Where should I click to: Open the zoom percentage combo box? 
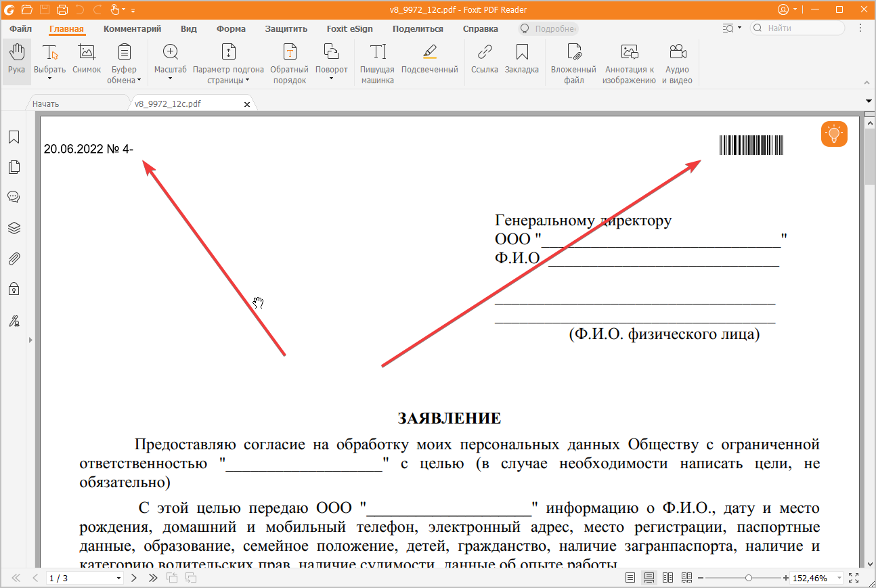pyautogui.click(x=839, y=578)
